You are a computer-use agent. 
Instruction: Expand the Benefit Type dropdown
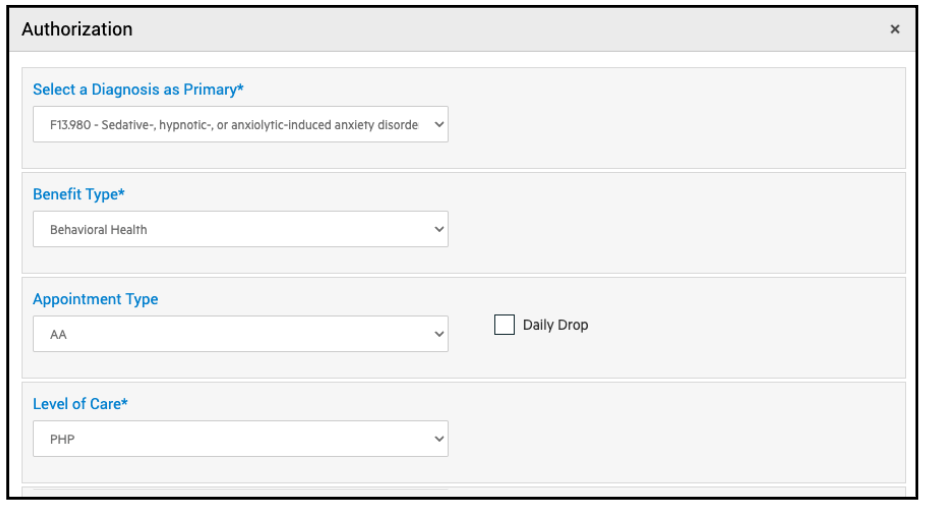[x=240, y=229]
